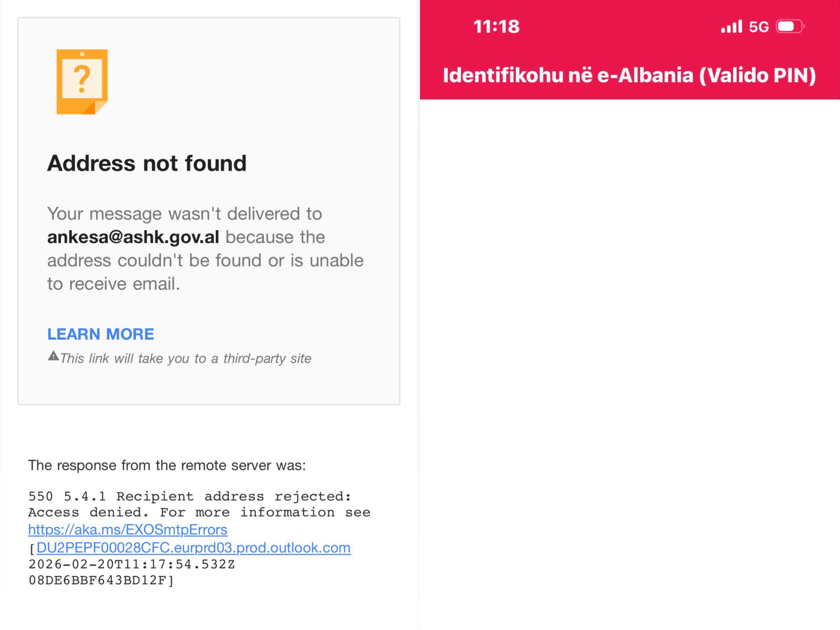Tap the 11:18 clock in status bar
840x630 pixels.
pos(496,27)
